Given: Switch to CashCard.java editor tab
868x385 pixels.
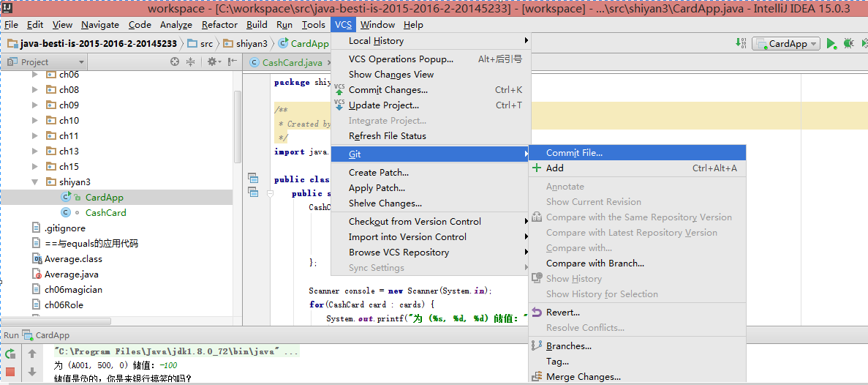Looking at the screenshot, I should click(287, 63).
